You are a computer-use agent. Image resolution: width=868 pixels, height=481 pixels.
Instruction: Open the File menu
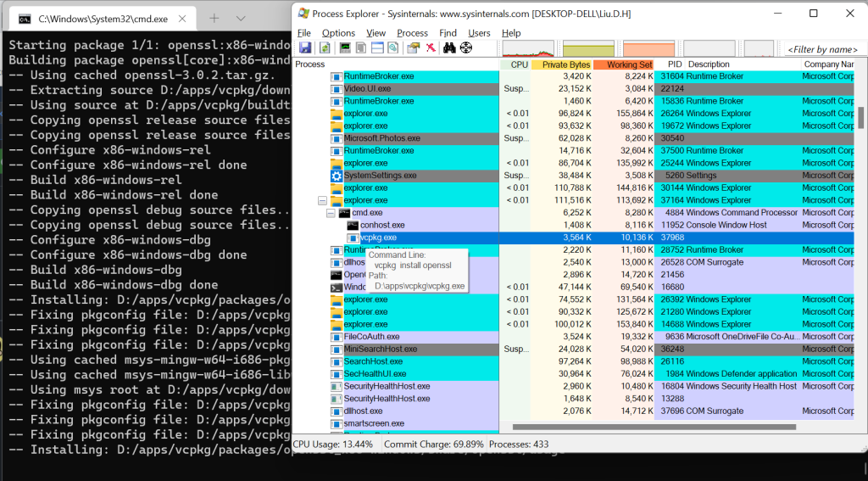coord(304,33)
